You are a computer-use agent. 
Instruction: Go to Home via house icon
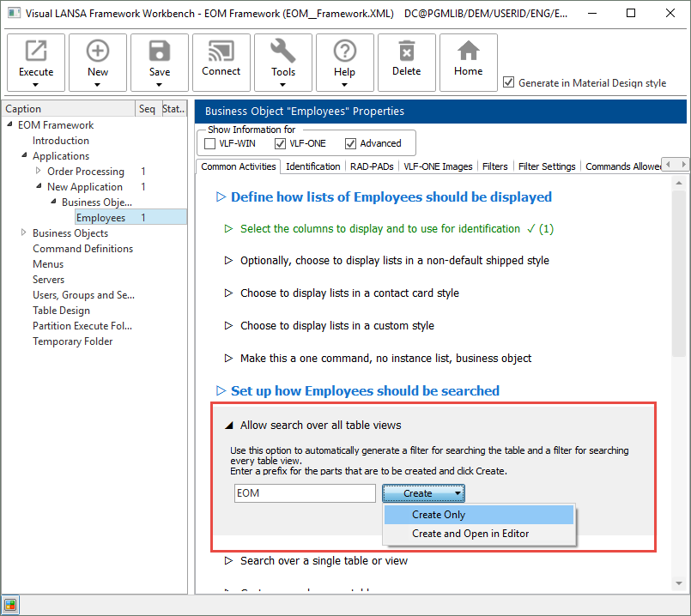coord(469,51)
